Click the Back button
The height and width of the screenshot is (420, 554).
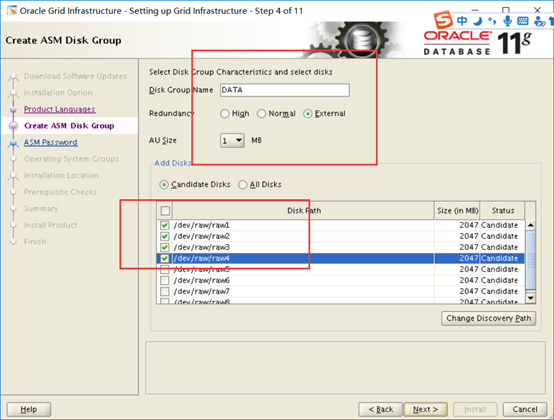click(380, 409)
